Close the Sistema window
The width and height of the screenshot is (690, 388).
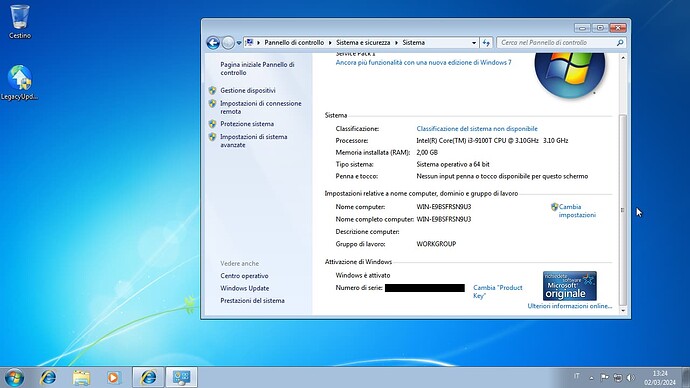pyautogui.click(x=618, y=28)
